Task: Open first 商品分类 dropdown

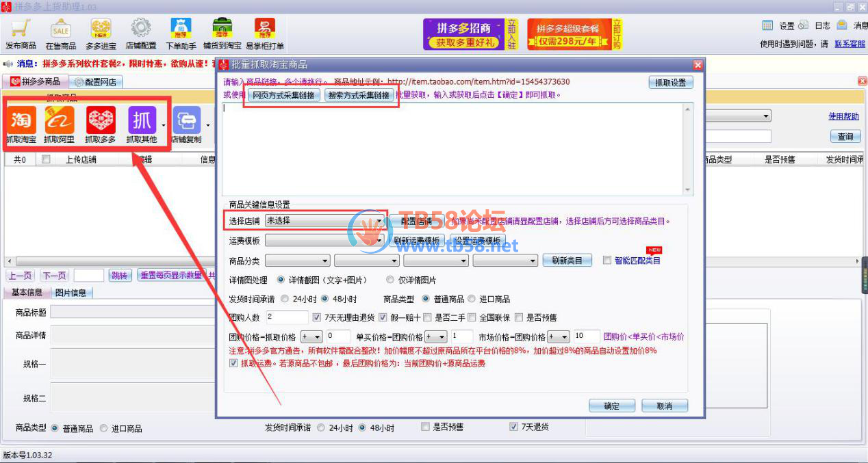Action: (x=298, y=261)
